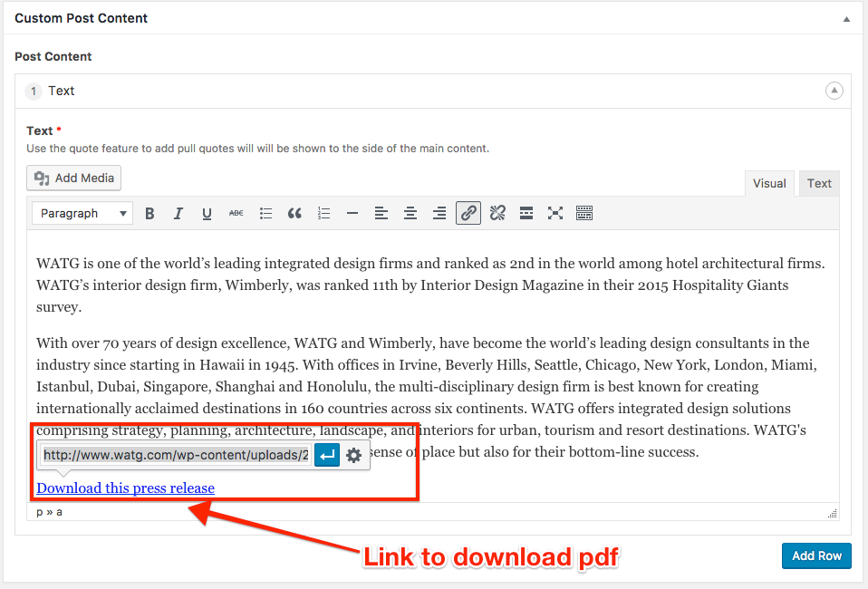
Task: Insert a bulleted list
Action: pos(265,214)
